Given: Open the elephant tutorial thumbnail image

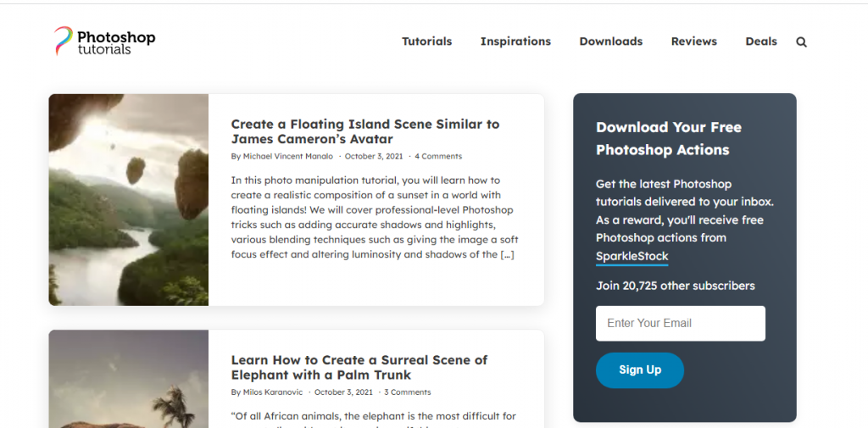Looking at the screenshot, I should coord(128,380).
